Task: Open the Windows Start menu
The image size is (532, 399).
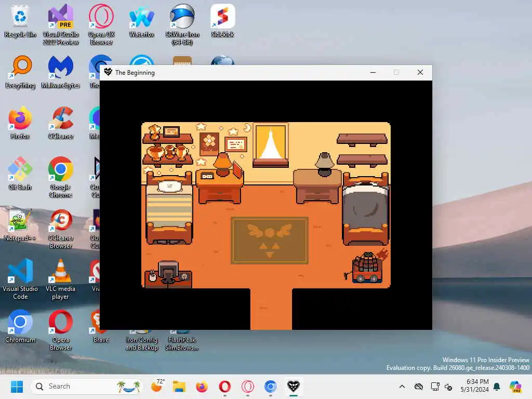Action: [x=17, y=386]
